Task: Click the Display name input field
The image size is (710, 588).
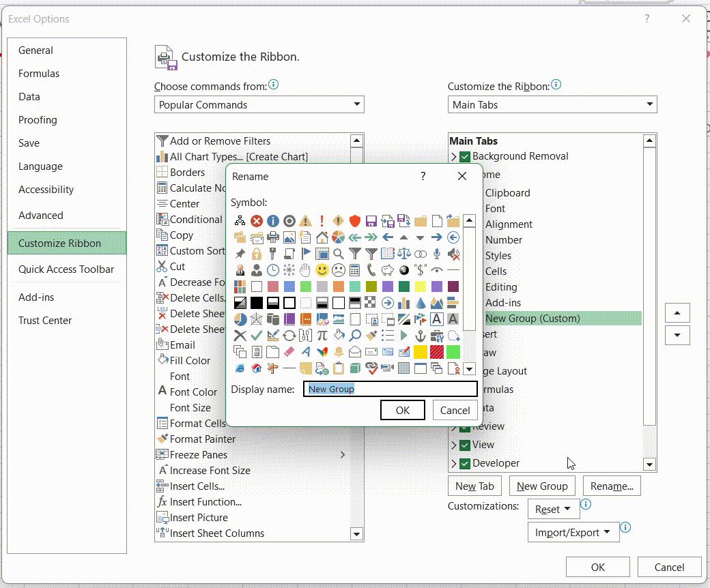Action: coord(390,389)
